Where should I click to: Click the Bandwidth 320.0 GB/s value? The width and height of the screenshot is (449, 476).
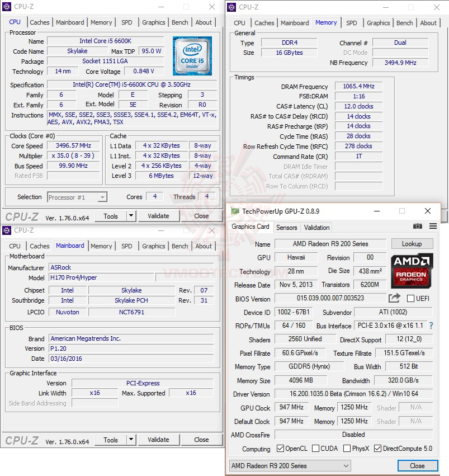(x=403, y=380)
